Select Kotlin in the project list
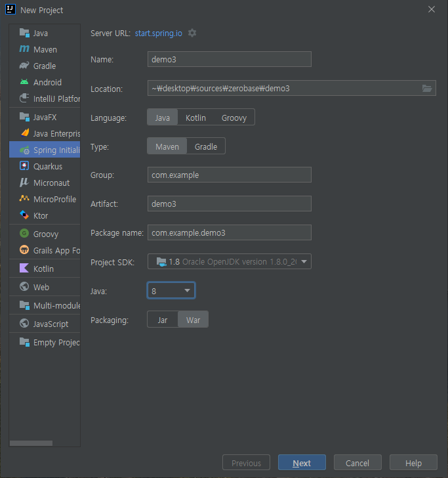 click(45, 269)
